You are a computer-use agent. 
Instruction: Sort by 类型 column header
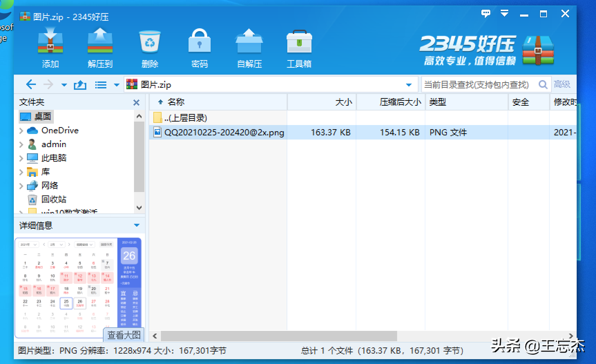tap(467, 102)
